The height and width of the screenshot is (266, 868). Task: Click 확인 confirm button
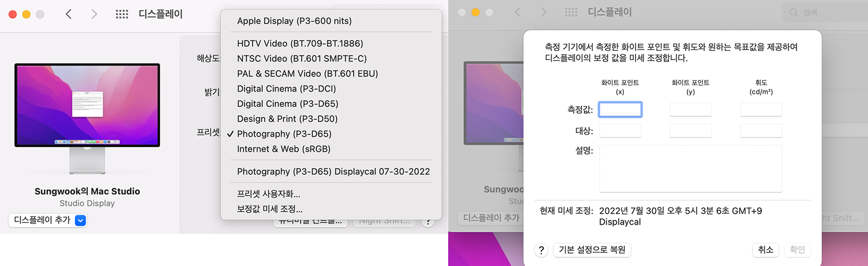(797, 250)
